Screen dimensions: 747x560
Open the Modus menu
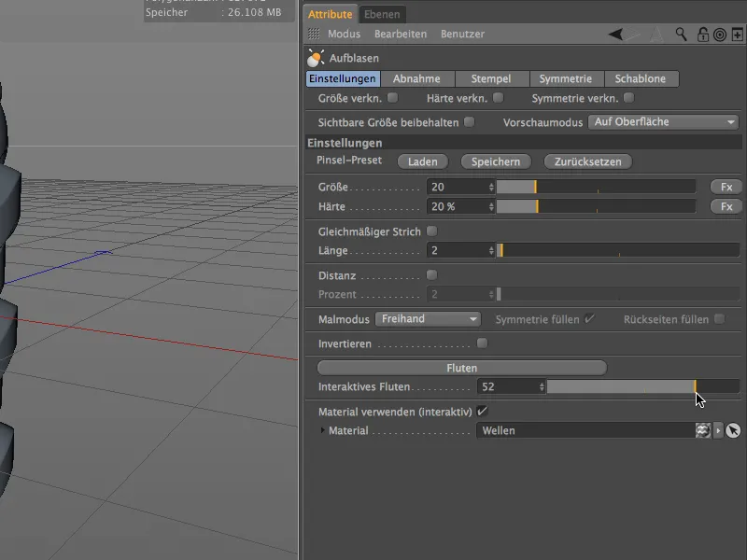[x=344, y=35]
